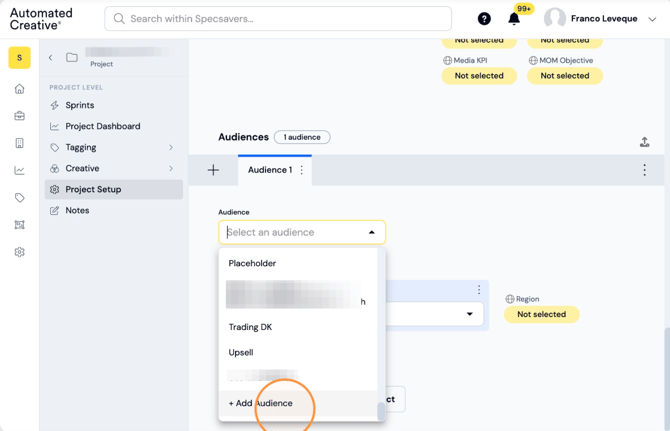Image resolution: width=670 pixels, height=431 pixels.
Task: Expand the Tagging submenu chevron
Action: point(171,147)
